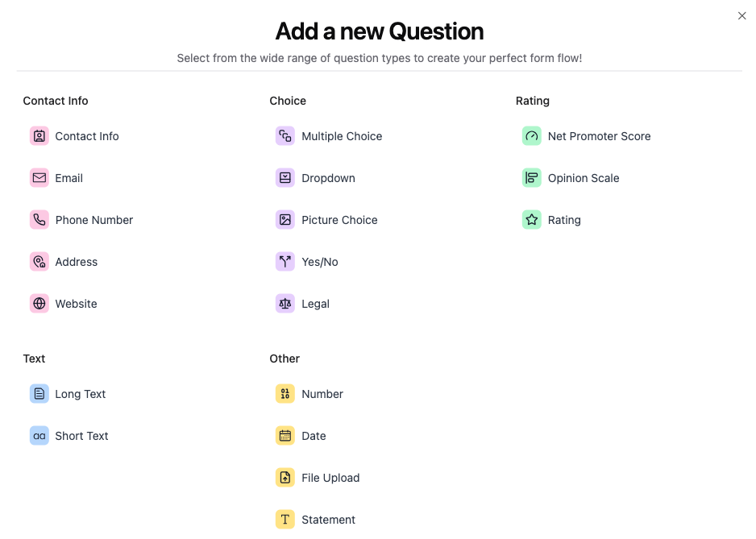Viewport: 756px width, 539px height.
Task: Click the Multiple Choice branching icon
Action: pyautogui.click(x=285, y=136)
